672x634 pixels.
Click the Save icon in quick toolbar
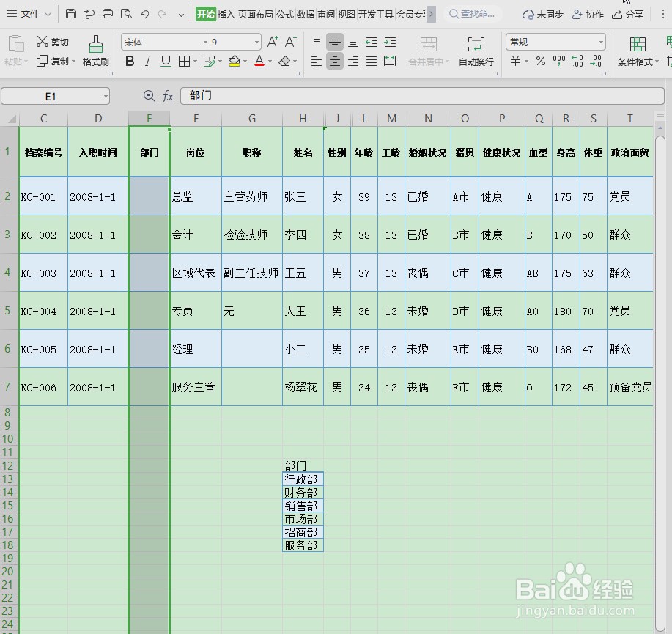71,14
